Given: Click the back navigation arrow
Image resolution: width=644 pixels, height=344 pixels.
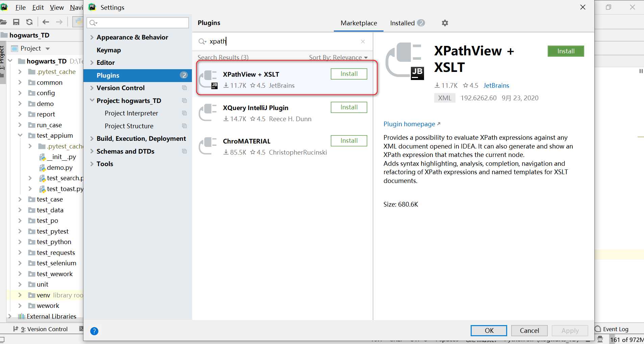Looking at the screenshot, I should tap(46, 22).
